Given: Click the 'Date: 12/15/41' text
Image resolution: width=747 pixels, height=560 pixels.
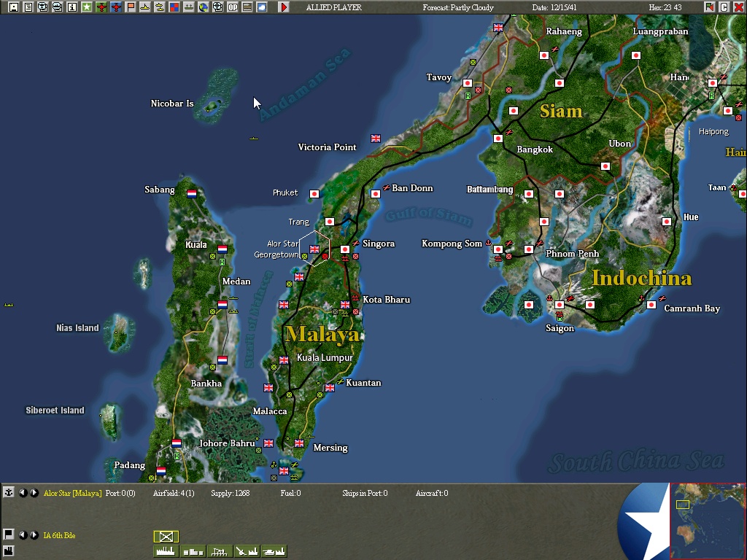Looking at the screenshot, I should [554, 7].
